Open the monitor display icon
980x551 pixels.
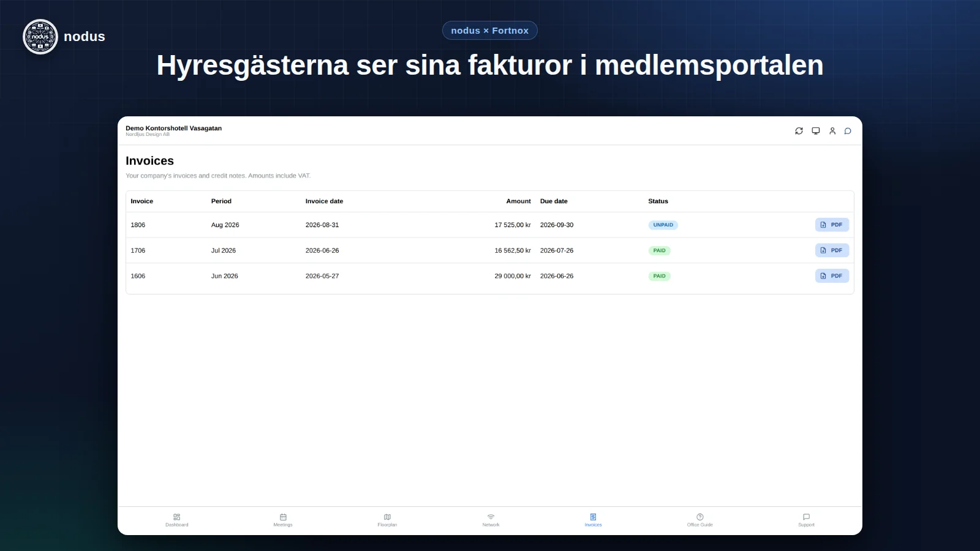[x=816, y=131]
